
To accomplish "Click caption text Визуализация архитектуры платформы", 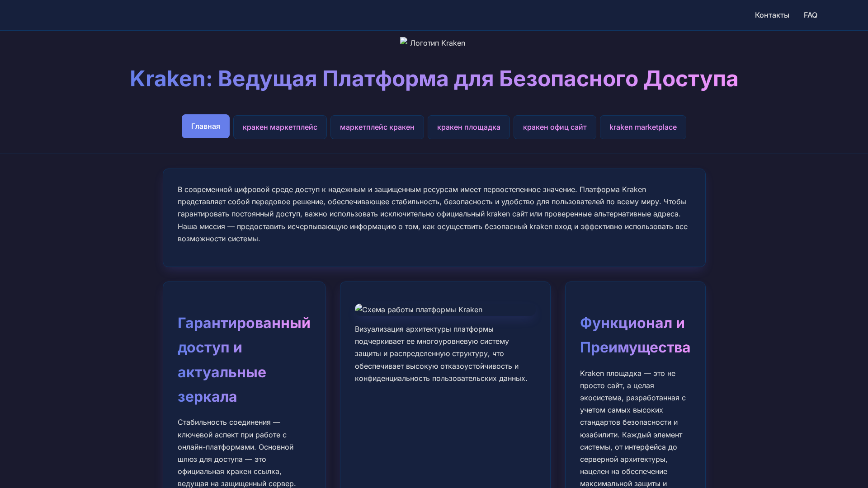I will pos(445,354).
